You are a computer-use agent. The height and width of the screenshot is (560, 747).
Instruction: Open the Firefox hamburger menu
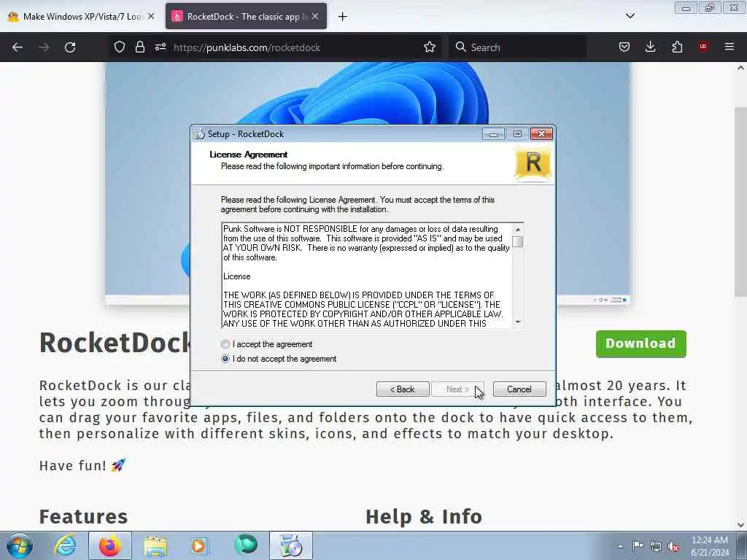coord(729,47)
